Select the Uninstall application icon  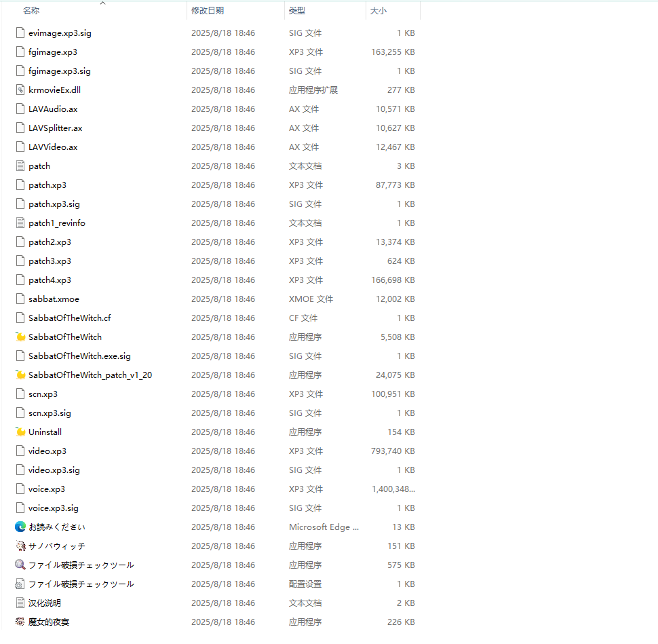(x=20, y=432)
